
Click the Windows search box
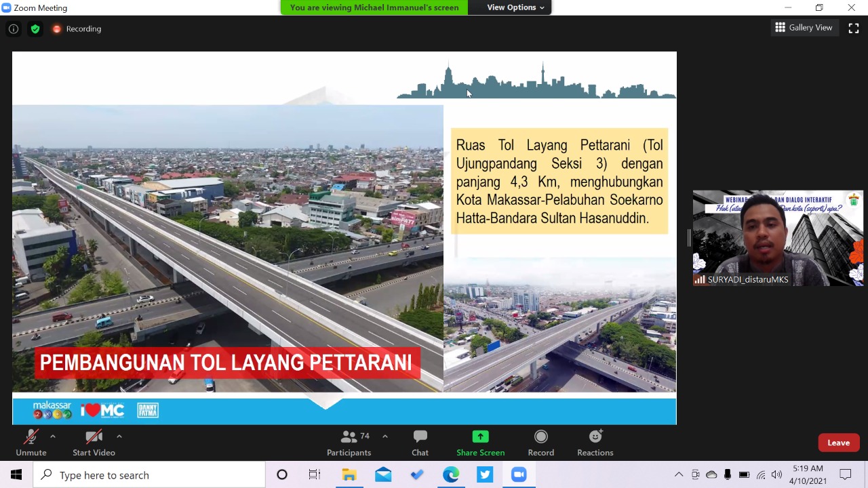pyautogui.click(x=149, y=475)
